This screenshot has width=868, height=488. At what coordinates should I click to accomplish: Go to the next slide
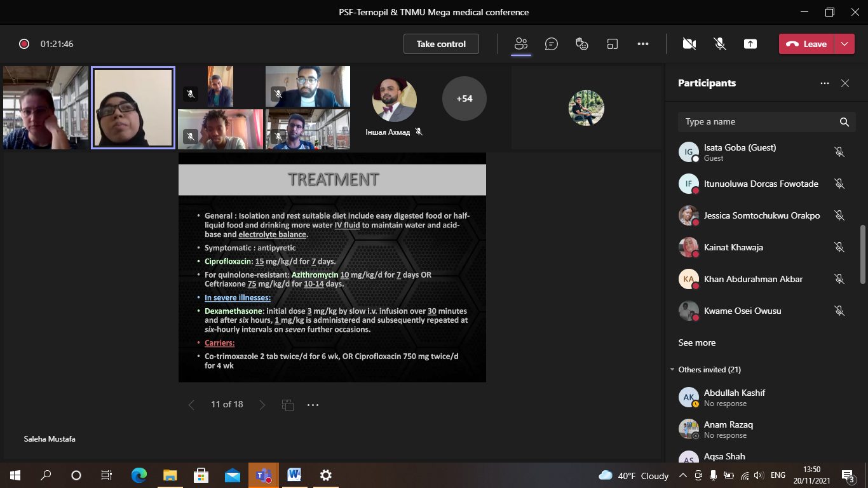point(262,405)
